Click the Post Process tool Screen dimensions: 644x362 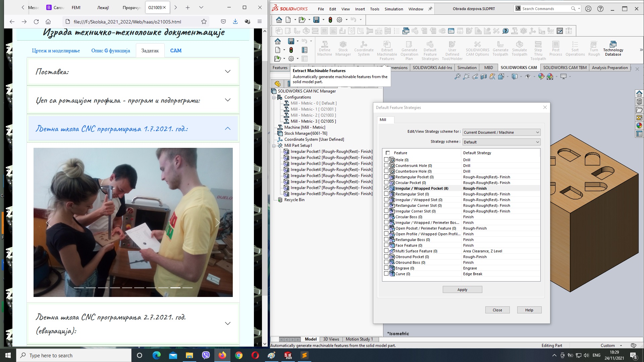point(555,49)
